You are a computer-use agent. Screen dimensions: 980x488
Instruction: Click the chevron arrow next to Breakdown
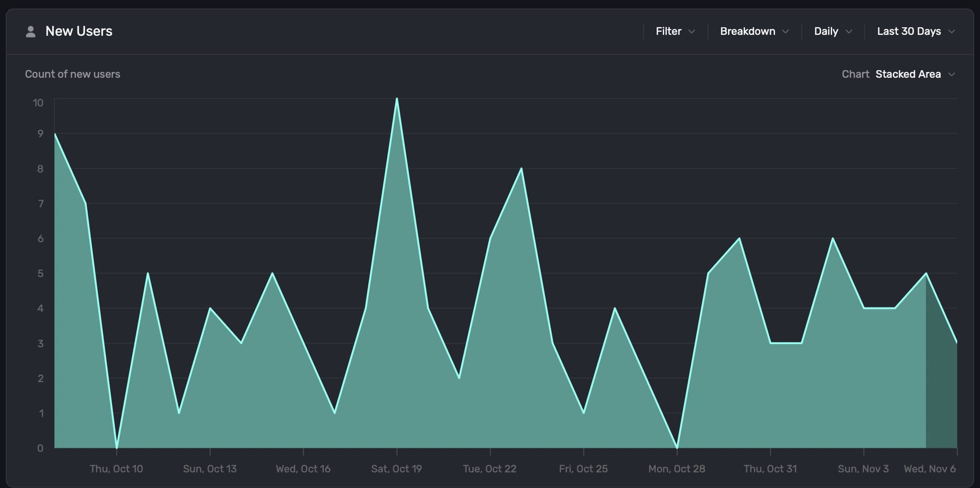(x=785, y=32)
